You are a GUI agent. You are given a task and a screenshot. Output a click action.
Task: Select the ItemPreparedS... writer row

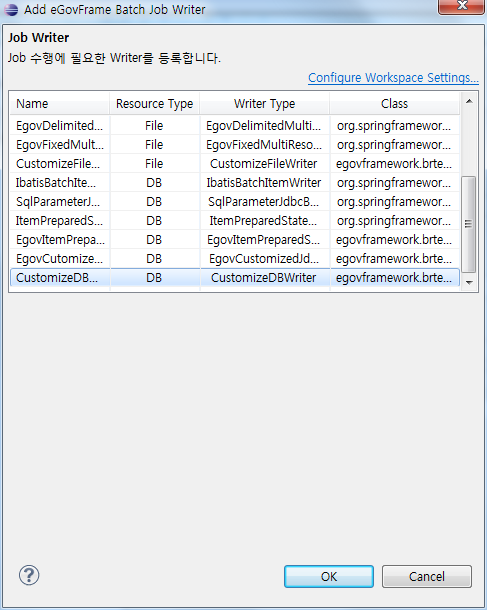235,221
